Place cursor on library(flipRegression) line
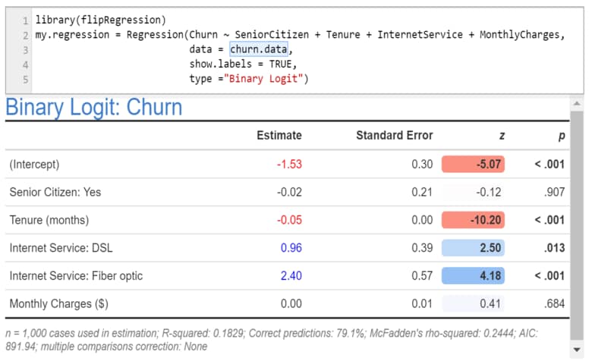 point(100,20)
